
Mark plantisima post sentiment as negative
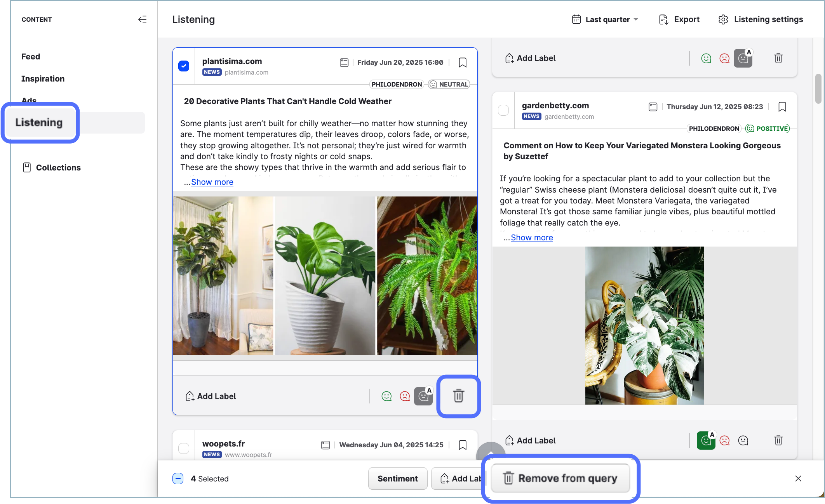click(x=405, y=396)
